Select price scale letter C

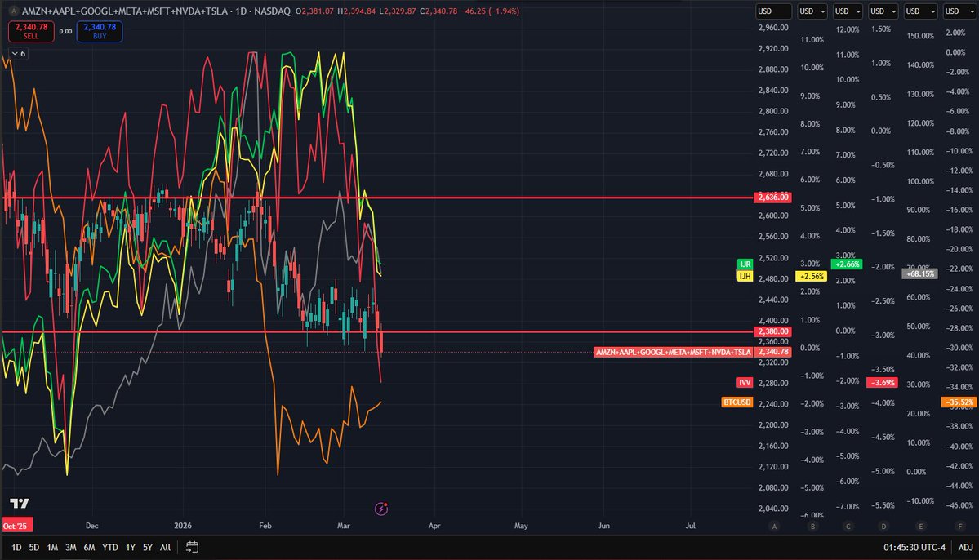(848, 527)
